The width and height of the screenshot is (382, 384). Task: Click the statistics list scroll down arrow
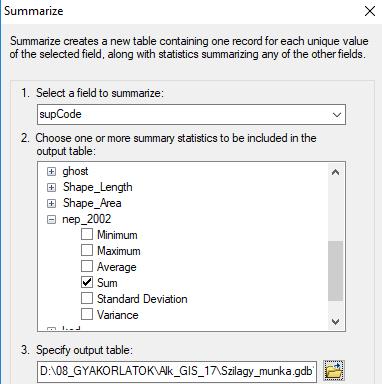coord(336,322)
